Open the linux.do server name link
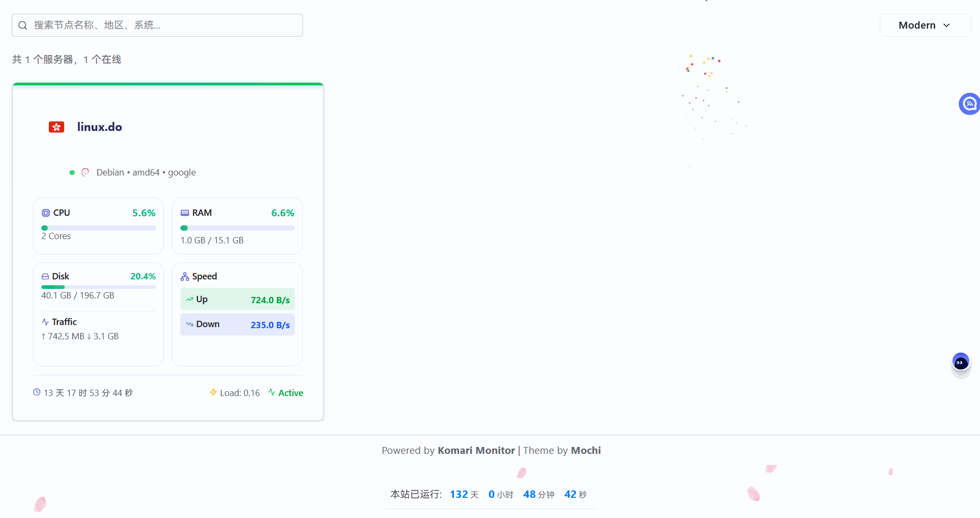The width and height of the screenshot is (980, 518). [x=100, y=127]
